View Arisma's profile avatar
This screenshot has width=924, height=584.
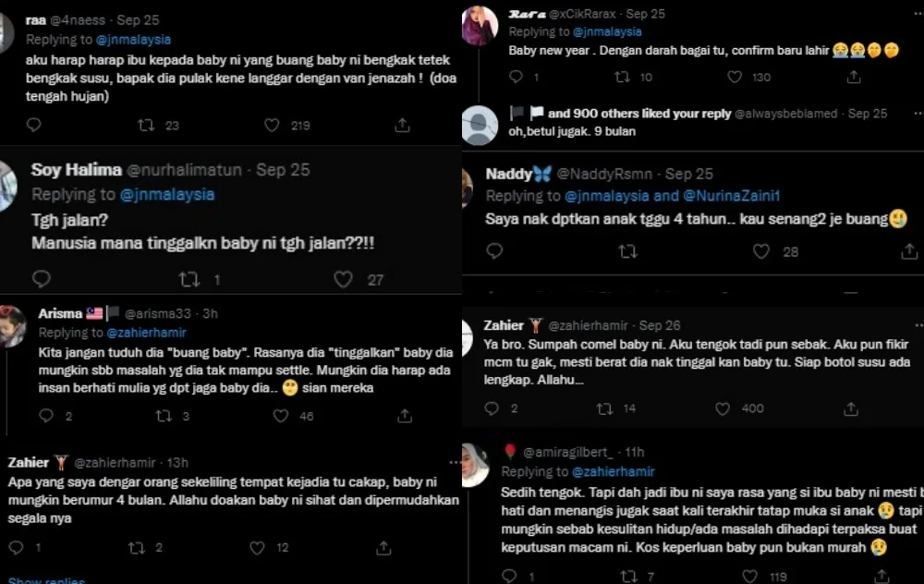13,327
